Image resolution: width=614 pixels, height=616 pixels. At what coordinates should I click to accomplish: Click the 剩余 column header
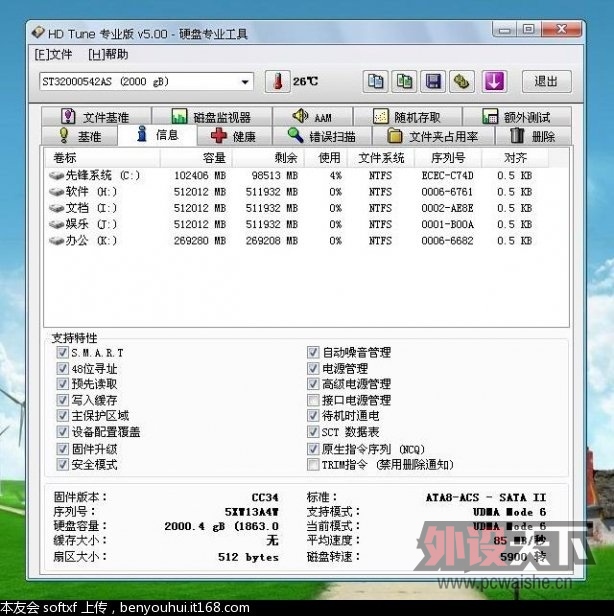tap(268, 158)
